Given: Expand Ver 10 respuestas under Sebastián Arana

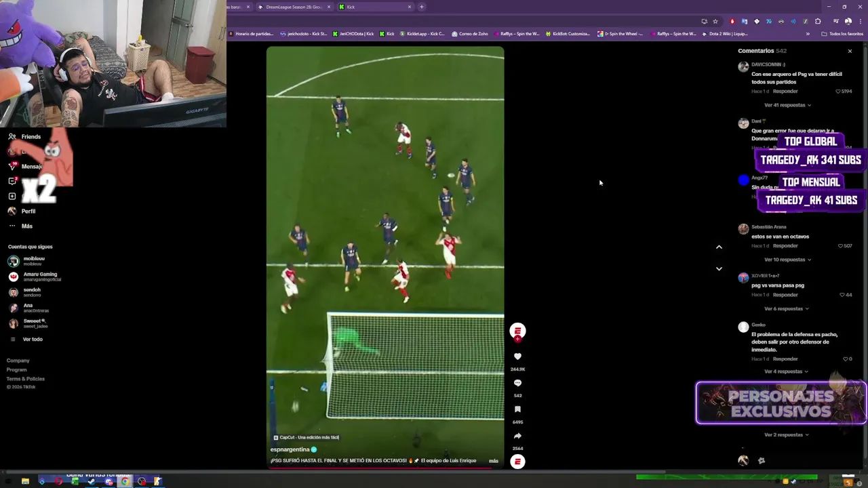Looking at the screenshot, I should coord(787,260).
